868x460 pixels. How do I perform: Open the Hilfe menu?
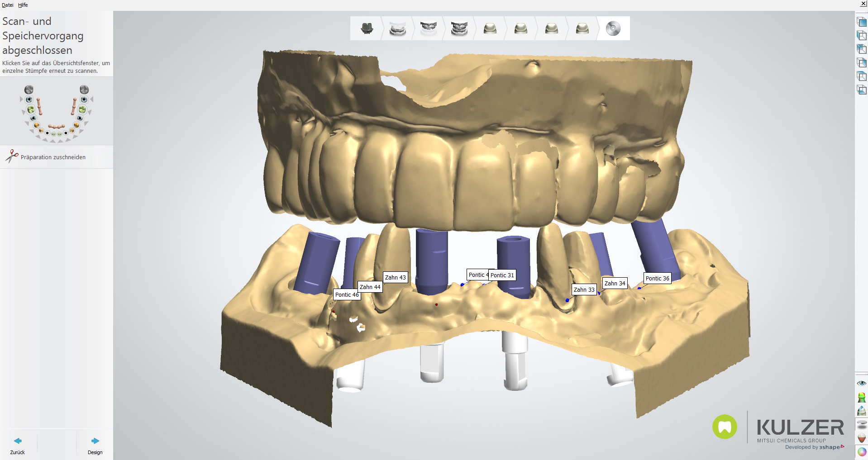pyautogui.click(x=23, y=5)
